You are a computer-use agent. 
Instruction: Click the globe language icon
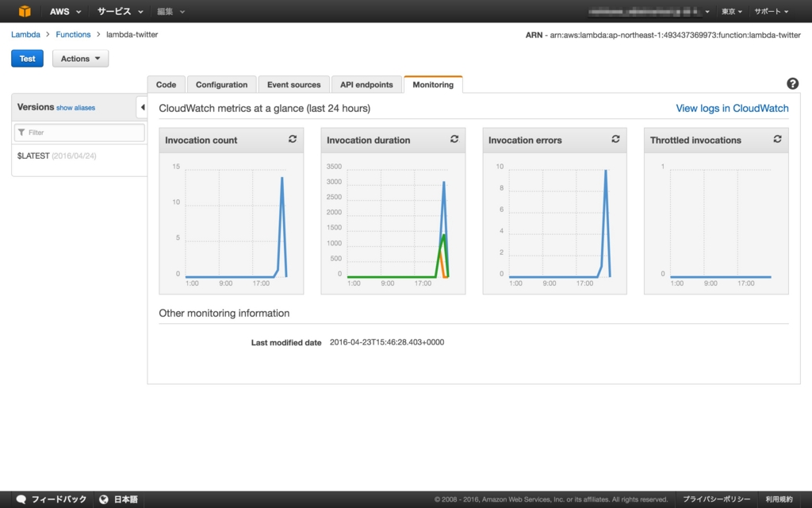104,499
